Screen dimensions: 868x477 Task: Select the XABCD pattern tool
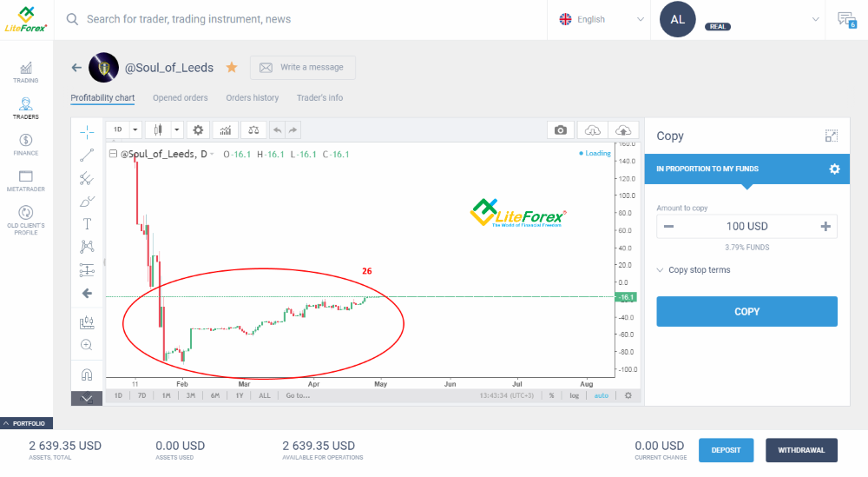point(87,247)
